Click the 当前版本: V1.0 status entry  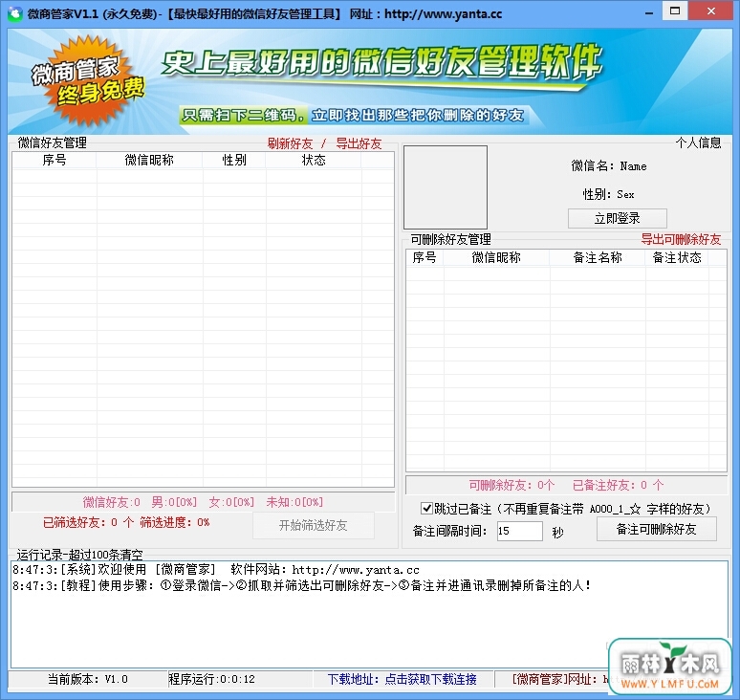point(87,679)
